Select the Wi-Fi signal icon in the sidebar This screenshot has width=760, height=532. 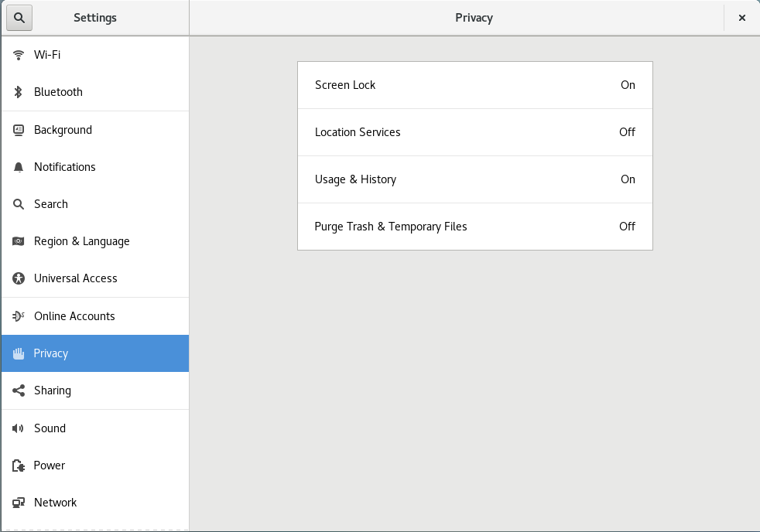[x=19, y=55]
